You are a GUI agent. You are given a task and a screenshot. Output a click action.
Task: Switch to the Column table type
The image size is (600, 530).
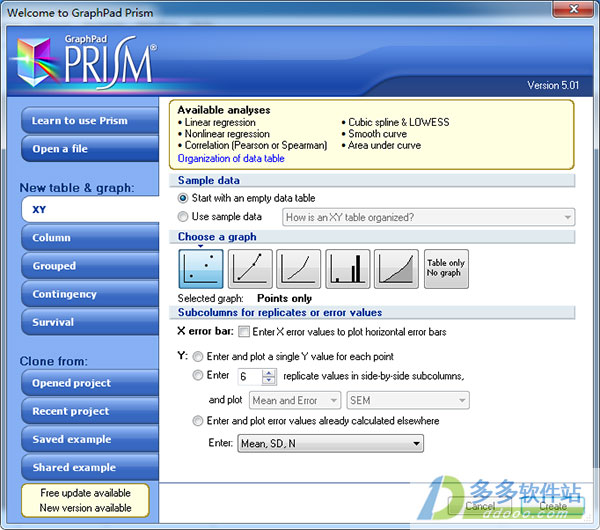coord(91,238)
